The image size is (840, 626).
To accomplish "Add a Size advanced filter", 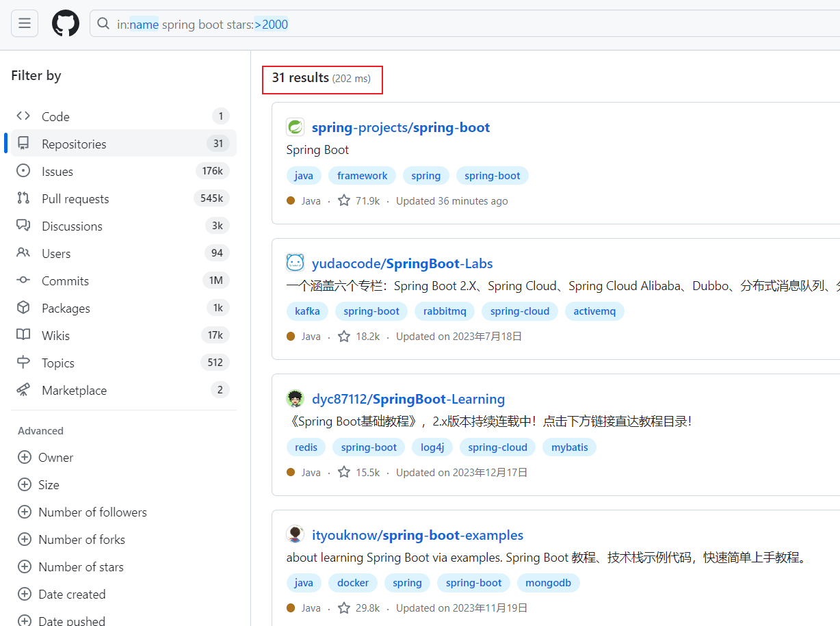I will [x=39, y=485].
